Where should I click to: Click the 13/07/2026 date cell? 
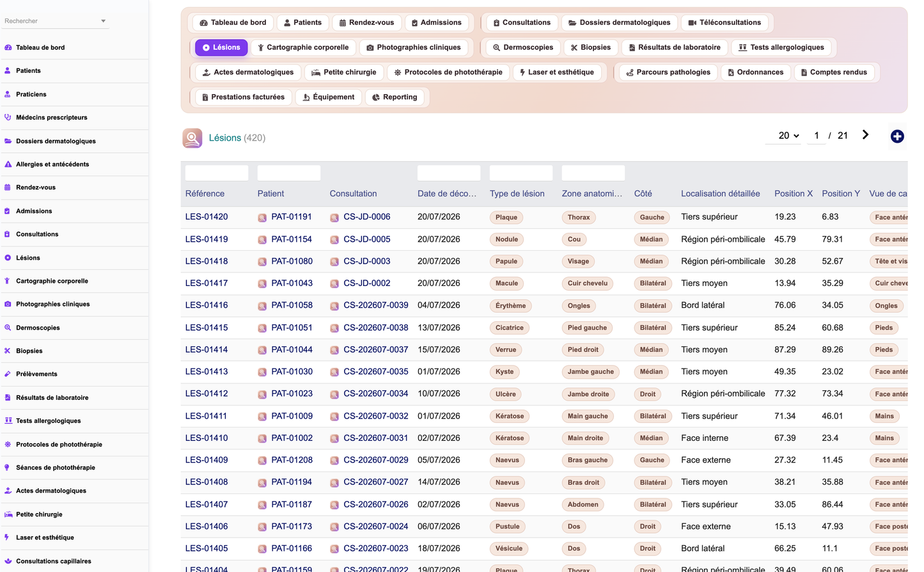coord(439,328)
